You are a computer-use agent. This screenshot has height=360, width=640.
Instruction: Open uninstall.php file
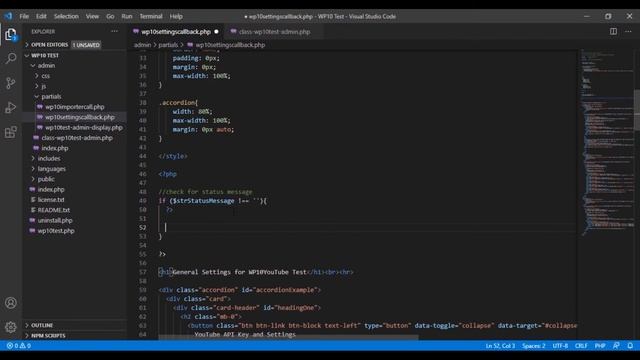coord(55,220)
